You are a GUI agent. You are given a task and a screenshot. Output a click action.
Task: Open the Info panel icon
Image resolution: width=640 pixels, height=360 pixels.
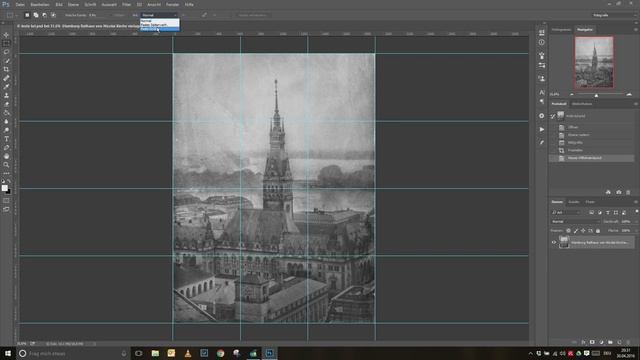[x=542, y=42]
